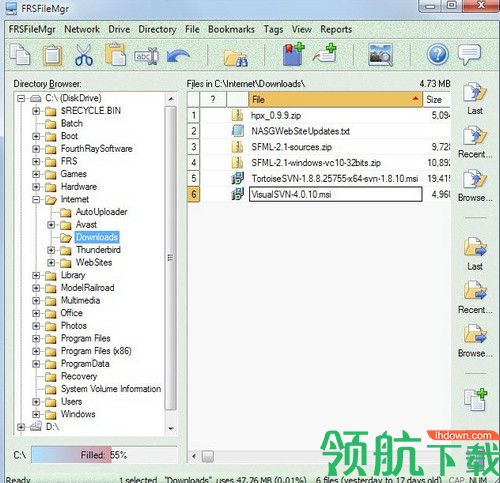The width and height of the screenshot is (500, 483).
Task: Click the folder search binoculars icon
Action: [236, 57]
